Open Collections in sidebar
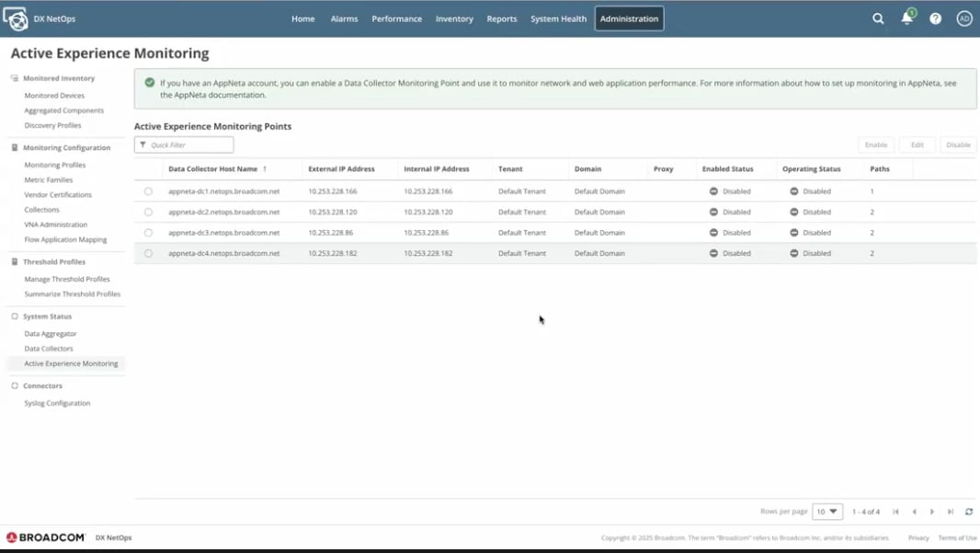 [42, 210]
